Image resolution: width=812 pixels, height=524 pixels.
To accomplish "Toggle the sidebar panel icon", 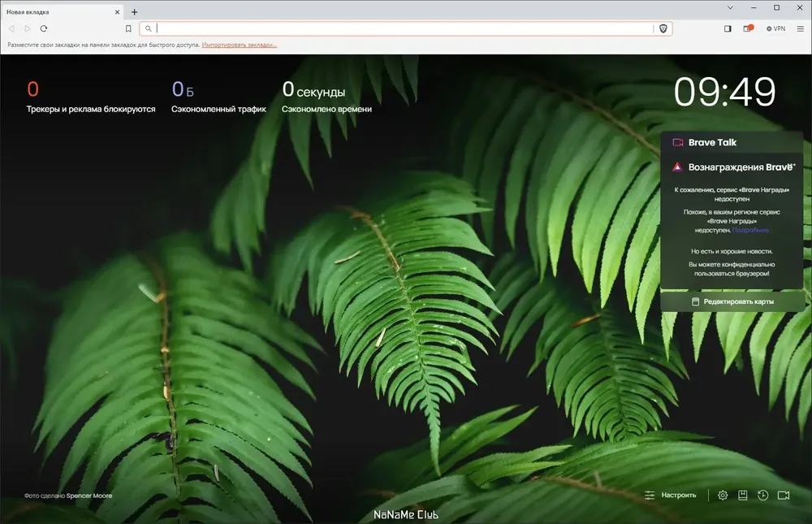I will (728, 28).
